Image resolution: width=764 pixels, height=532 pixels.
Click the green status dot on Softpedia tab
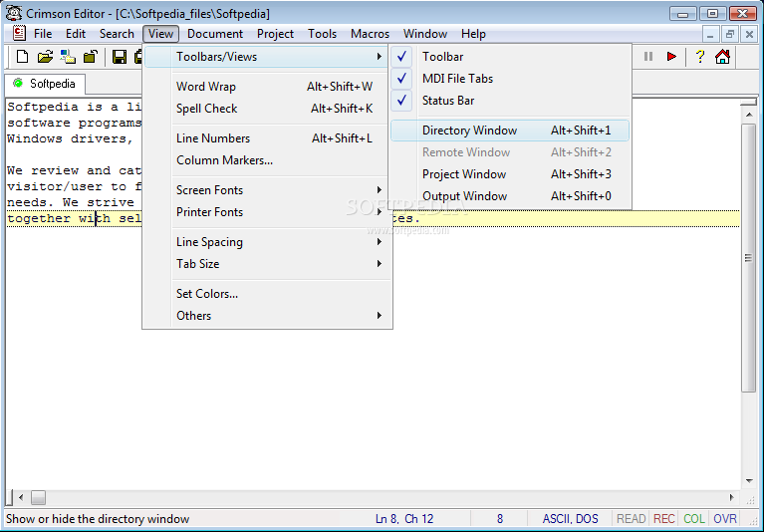(x=18, y=83)
